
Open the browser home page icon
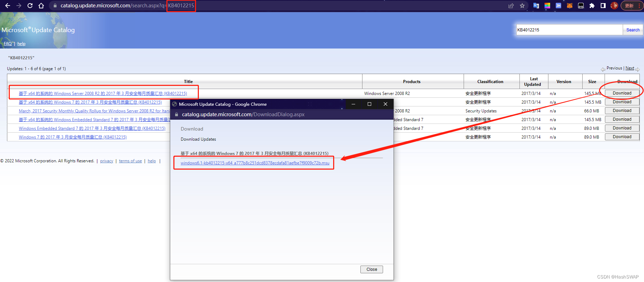click(x=41, y=6)
